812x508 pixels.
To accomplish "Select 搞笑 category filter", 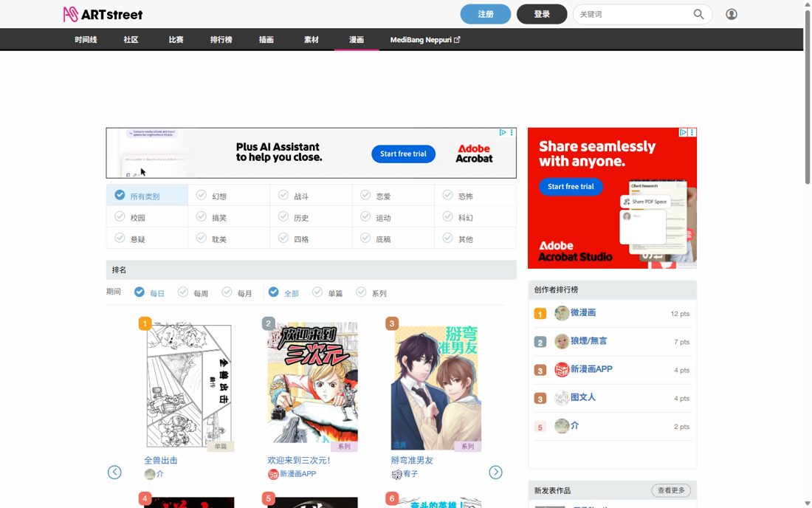I will [229, 218].
